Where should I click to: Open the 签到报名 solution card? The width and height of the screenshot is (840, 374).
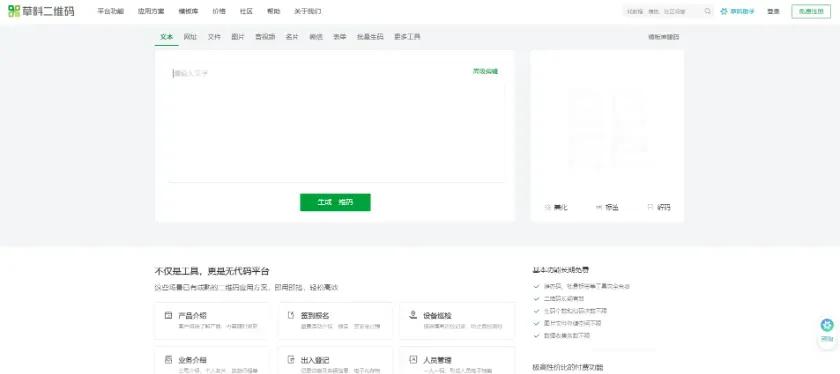335,321
